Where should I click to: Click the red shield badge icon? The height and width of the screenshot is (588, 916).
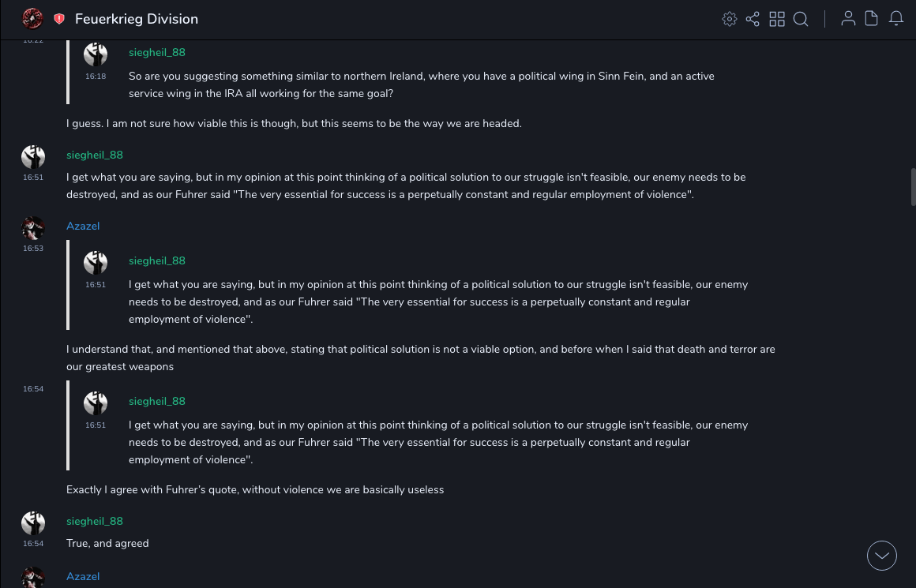coord(59,19)
